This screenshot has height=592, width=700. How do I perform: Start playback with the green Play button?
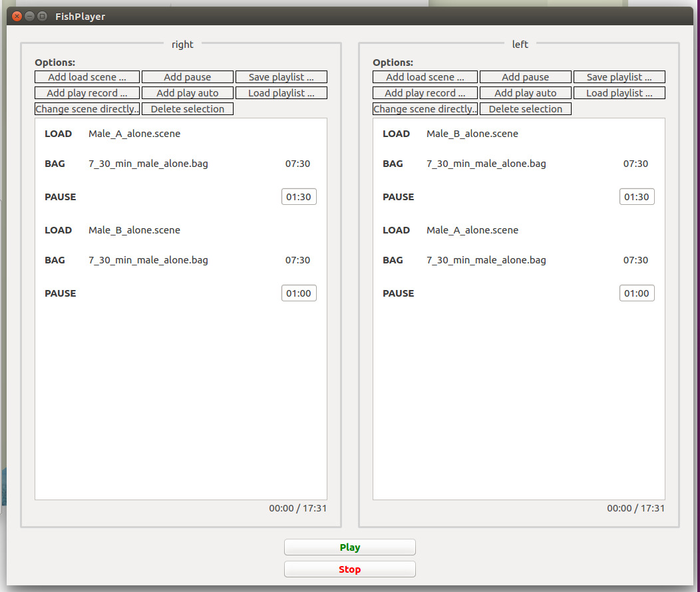click(350, 547)
